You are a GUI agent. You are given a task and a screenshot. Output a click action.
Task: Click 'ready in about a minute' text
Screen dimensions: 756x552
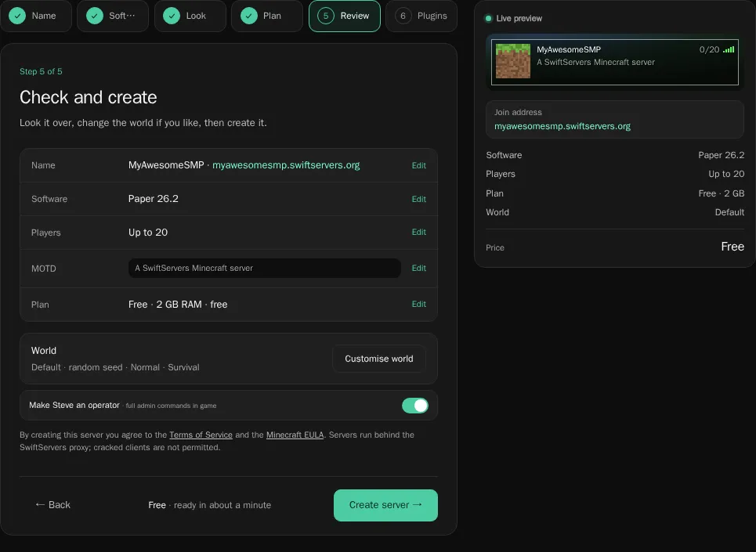coord(222,505)
